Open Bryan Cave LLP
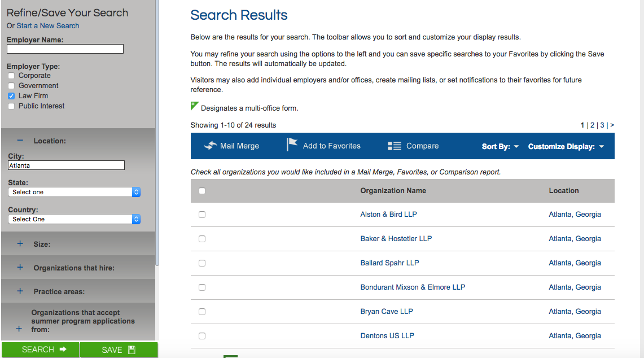 click(x=387, y=311)
